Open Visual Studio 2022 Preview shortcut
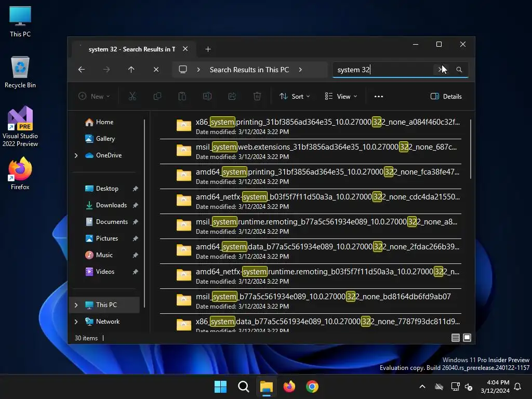Viewport: 532px width, 399px height. tap(20, 127)
